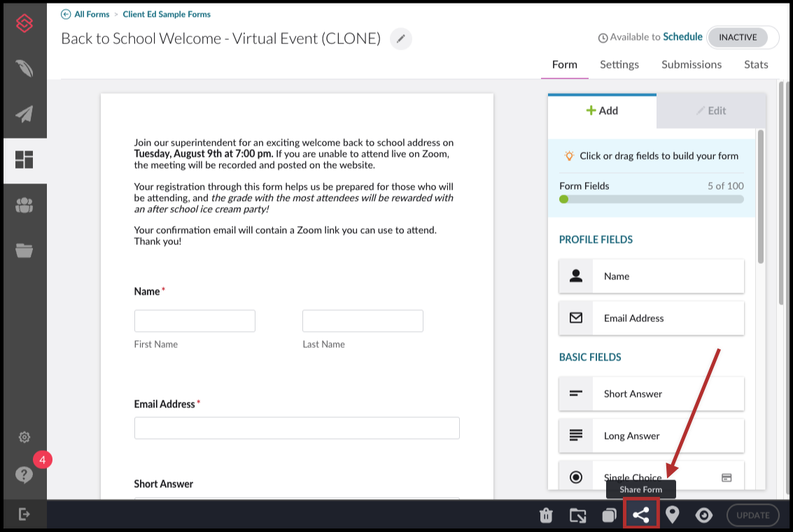Click the pencil icon to rename form
Viewport: 793px width, 532px height.
[x=400, y=39]
